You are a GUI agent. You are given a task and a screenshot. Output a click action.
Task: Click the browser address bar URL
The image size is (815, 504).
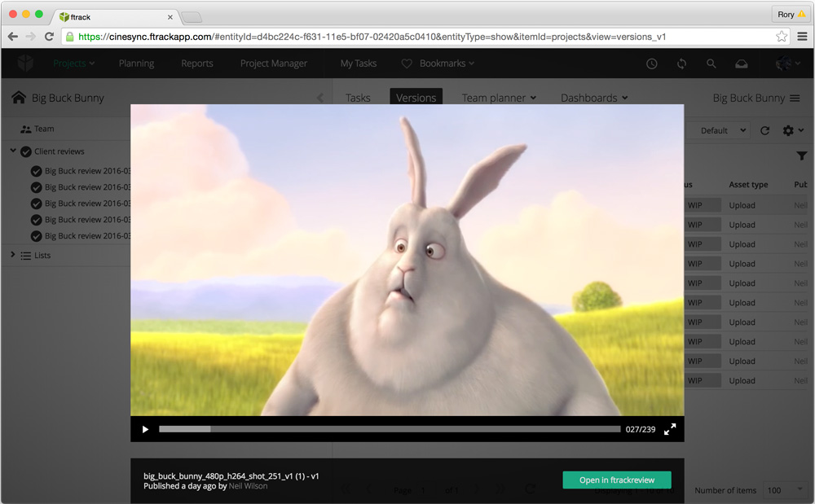(x=372, y=37)
